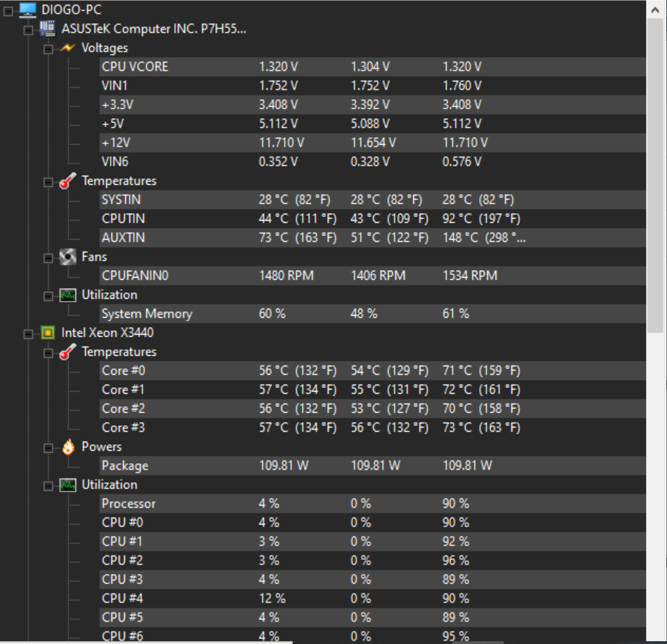This screenshot has width=667, height=644.
Task: Select the SYSTIN temperature row
Action: (373, 200)
